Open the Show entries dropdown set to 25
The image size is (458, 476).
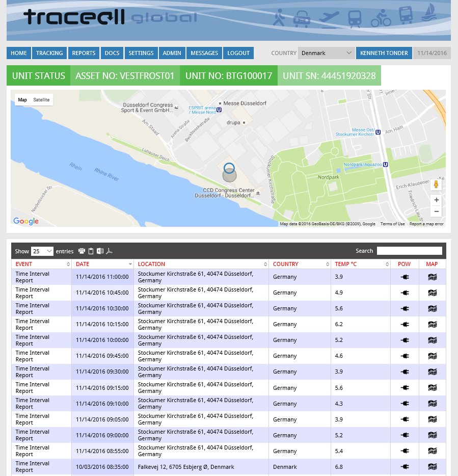[42, 251]
